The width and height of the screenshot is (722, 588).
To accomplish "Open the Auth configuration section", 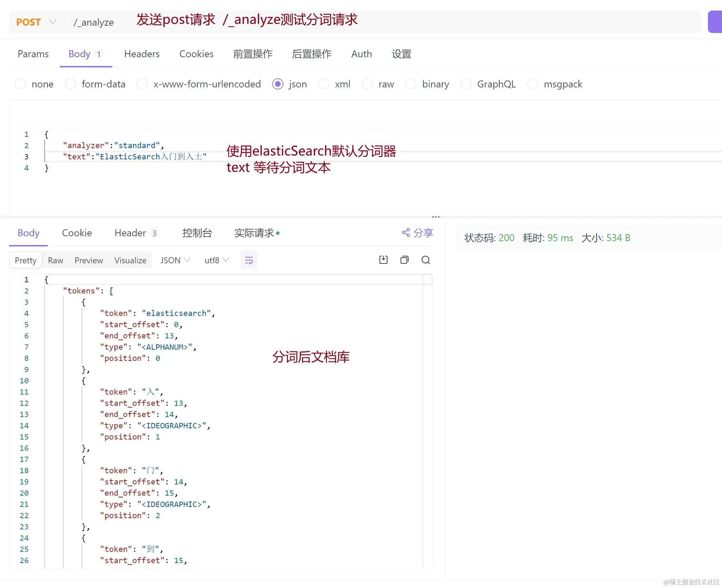I will point(361,54).
